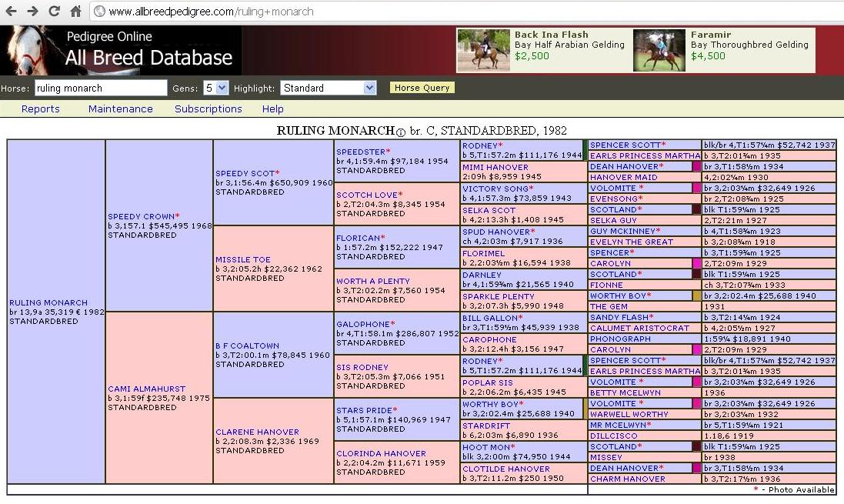The width and height of the screenshot is (844, 504).
Task: Click the Faramir Thoroughbred Gelding ad photo
Action: pos(659,50)
